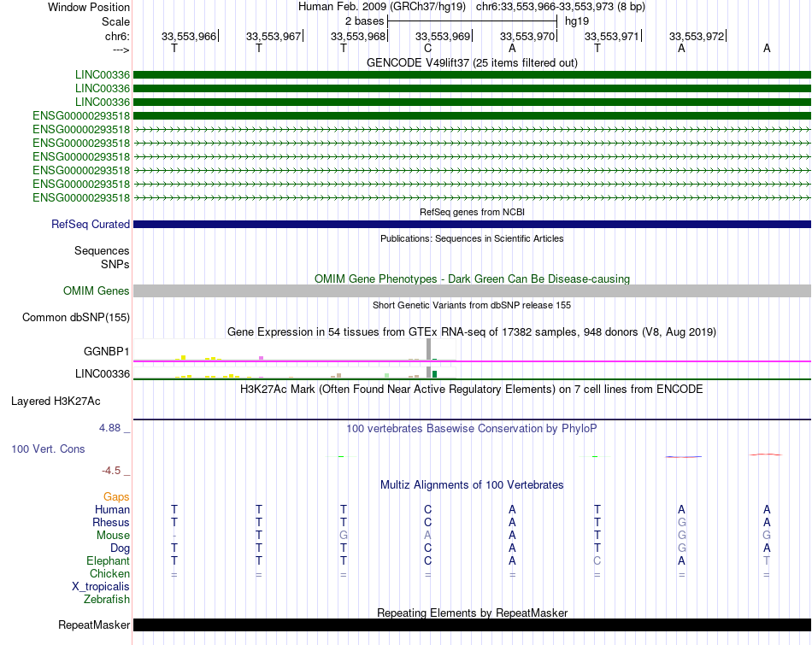Viewport: 812px width, 645px height.
Task: Click the black RepeatMasker bar
Action: click(x=472, y=624)
